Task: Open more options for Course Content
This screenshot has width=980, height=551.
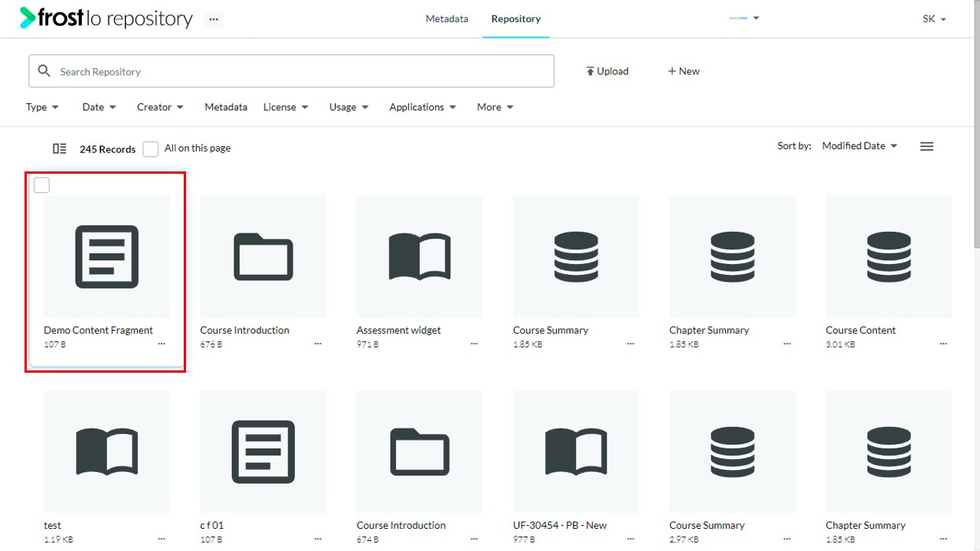Action: 943,344
